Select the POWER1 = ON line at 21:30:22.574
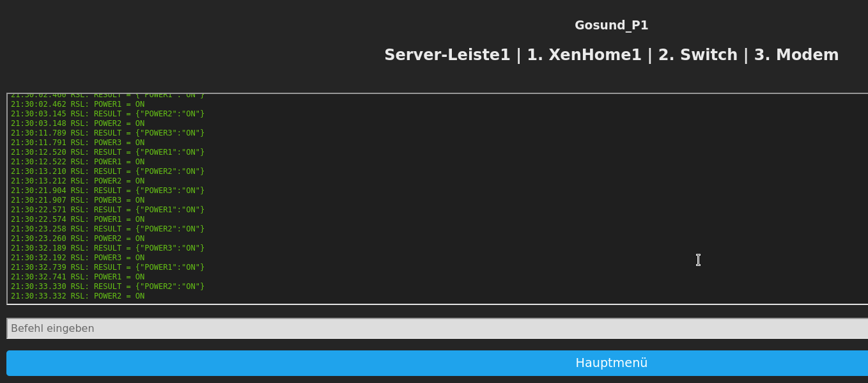 [x=77, y=219]
